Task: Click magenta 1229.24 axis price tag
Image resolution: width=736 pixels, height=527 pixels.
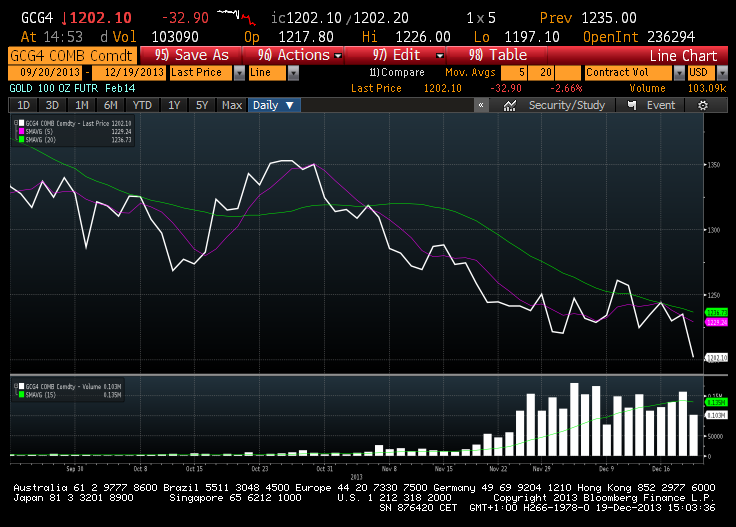Action: point(716,322)
